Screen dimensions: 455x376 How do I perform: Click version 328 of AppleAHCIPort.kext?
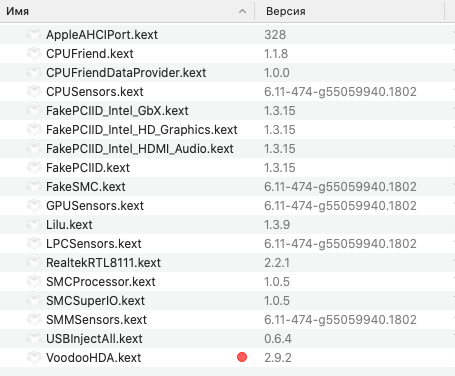click(x=275, y=35)
